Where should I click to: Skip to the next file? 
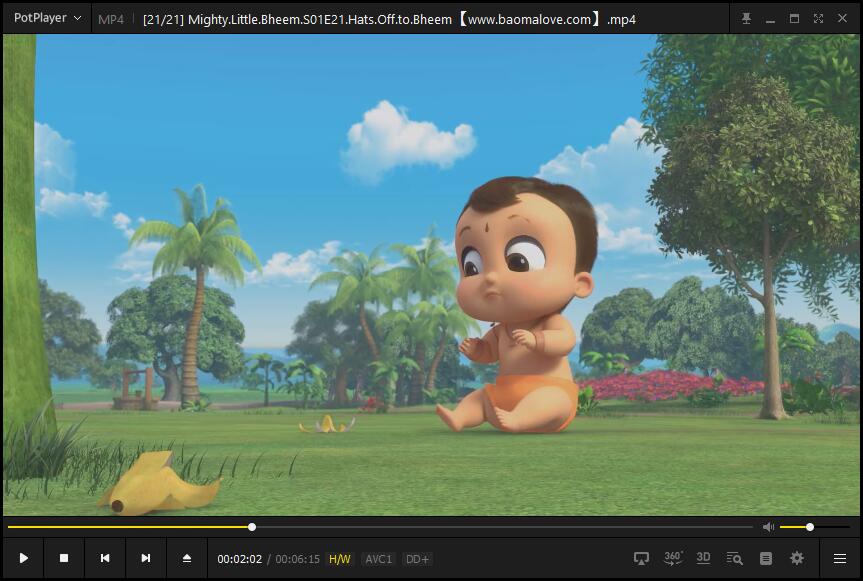click(x=145, y=558)
